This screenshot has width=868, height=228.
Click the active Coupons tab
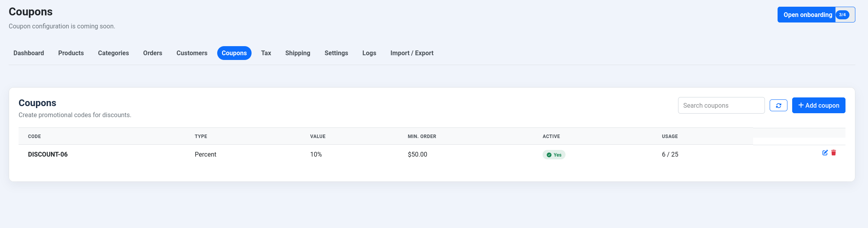click(234, 53)
